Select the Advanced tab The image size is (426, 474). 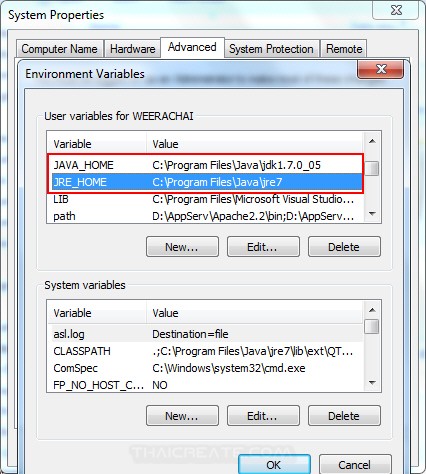192,47
